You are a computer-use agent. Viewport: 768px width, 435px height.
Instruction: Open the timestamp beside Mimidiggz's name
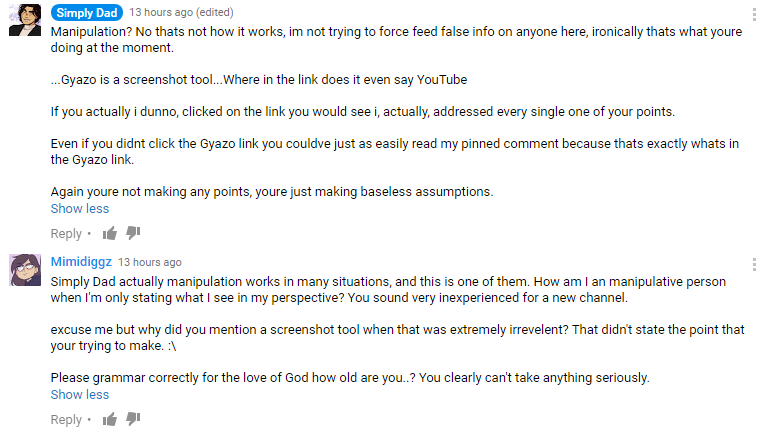(150, 263)
